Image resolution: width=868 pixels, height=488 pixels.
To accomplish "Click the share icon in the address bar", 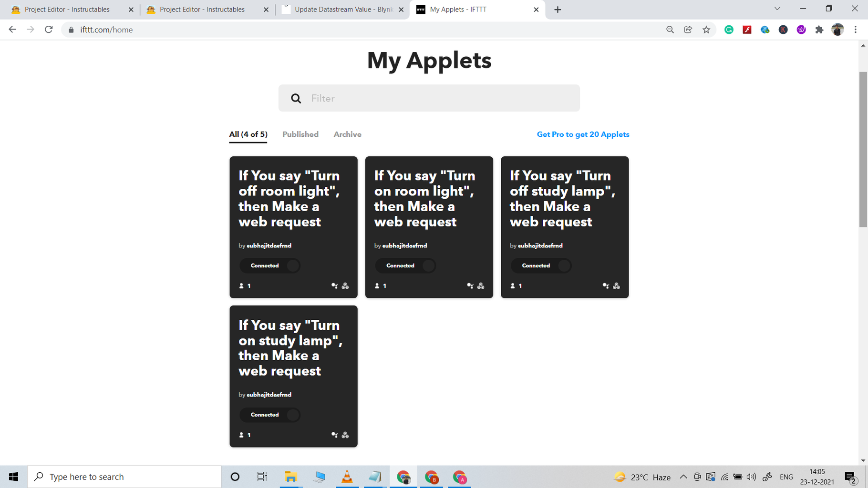I will pos(688,29).
